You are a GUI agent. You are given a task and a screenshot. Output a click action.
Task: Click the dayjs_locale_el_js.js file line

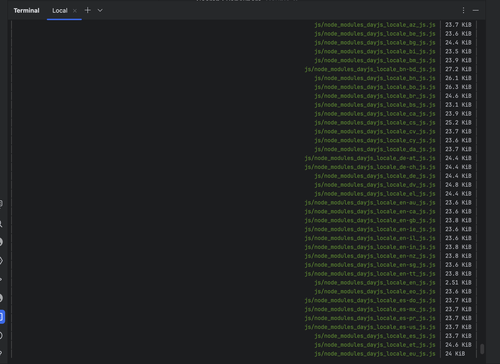(375, 194)
